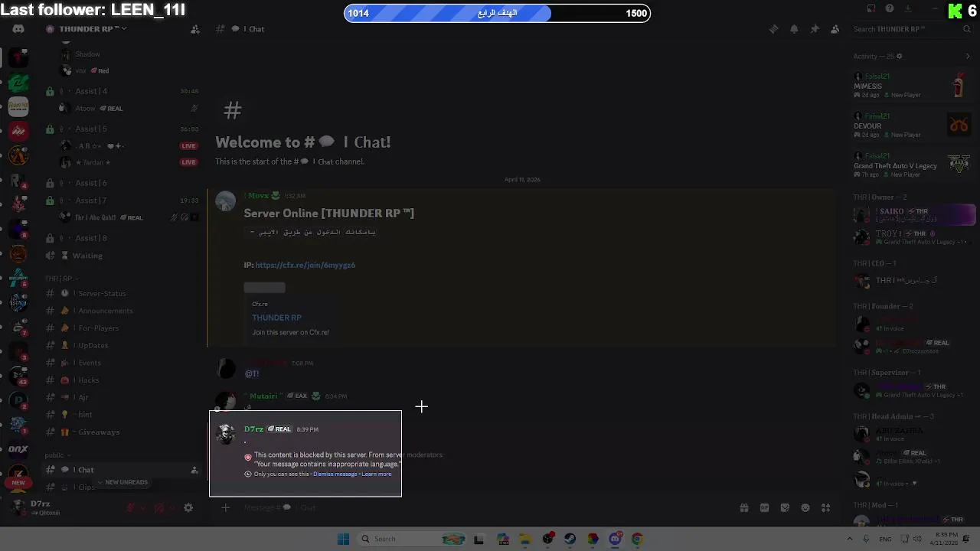Open the hint channel
Screen dimensions: 980x551
[x=122, y=415]
